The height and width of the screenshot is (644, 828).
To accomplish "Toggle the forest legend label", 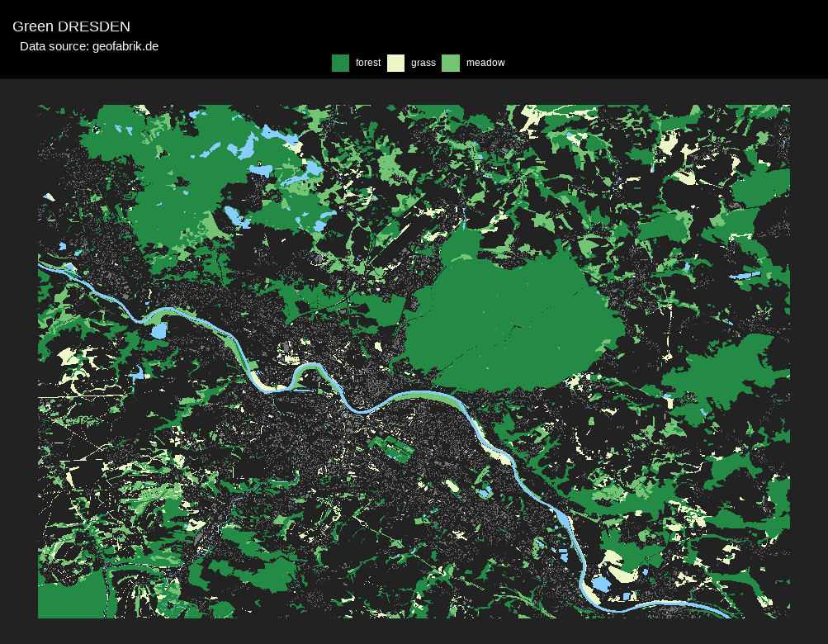I will tap(368, 63).
